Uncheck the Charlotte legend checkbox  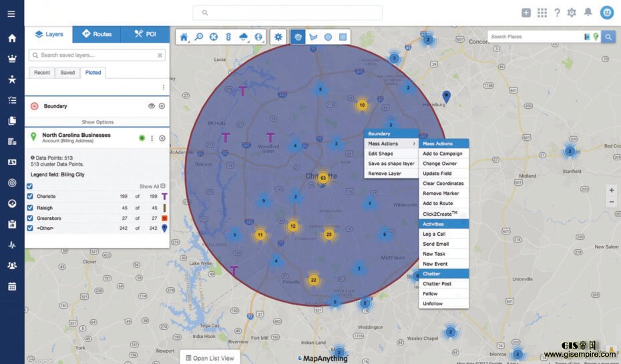point(30,196)
